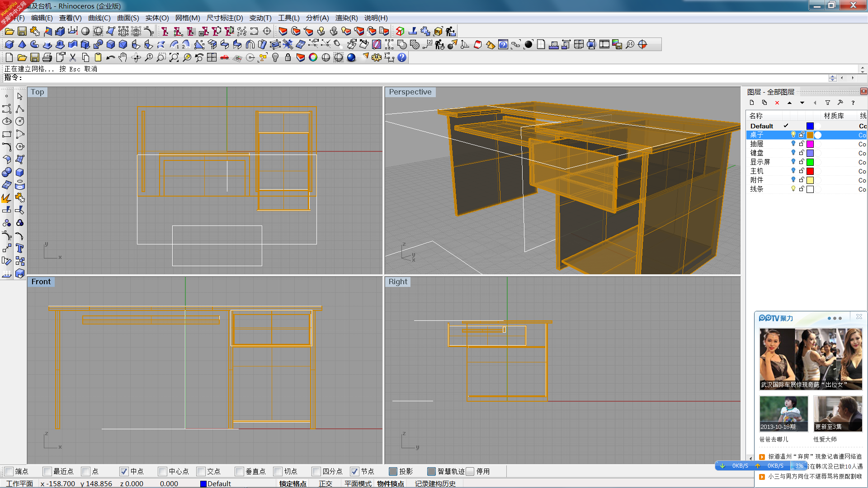The image size is (868, 488).
Task: Select the 线条 layer row
Action: click(806, 189)
